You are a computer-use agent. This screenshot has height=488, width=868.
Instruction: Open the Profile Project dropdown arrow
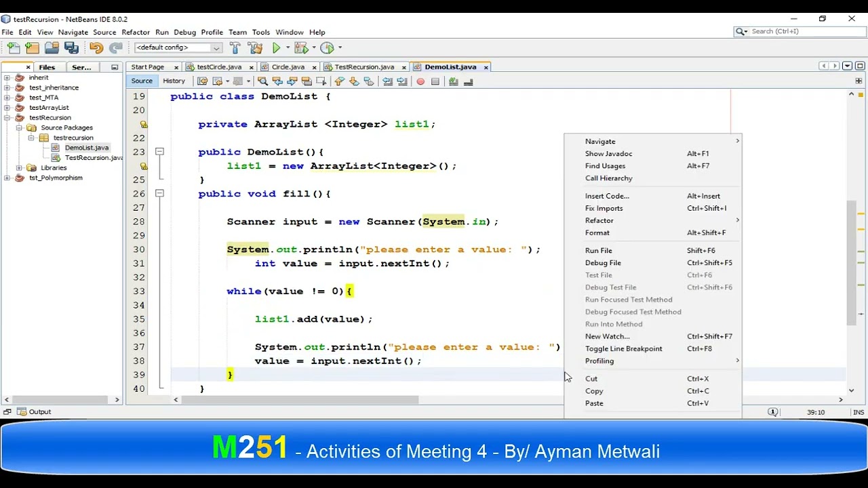click(340, 47)
